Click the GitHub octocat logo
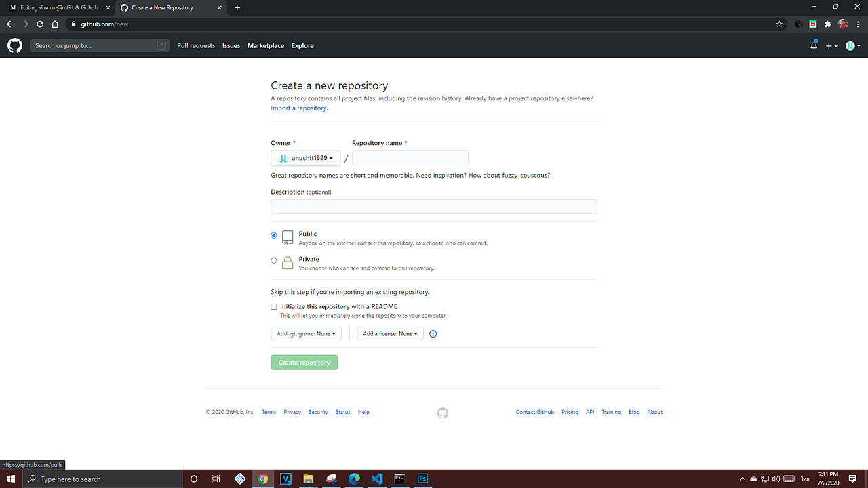 coord(14,45)
